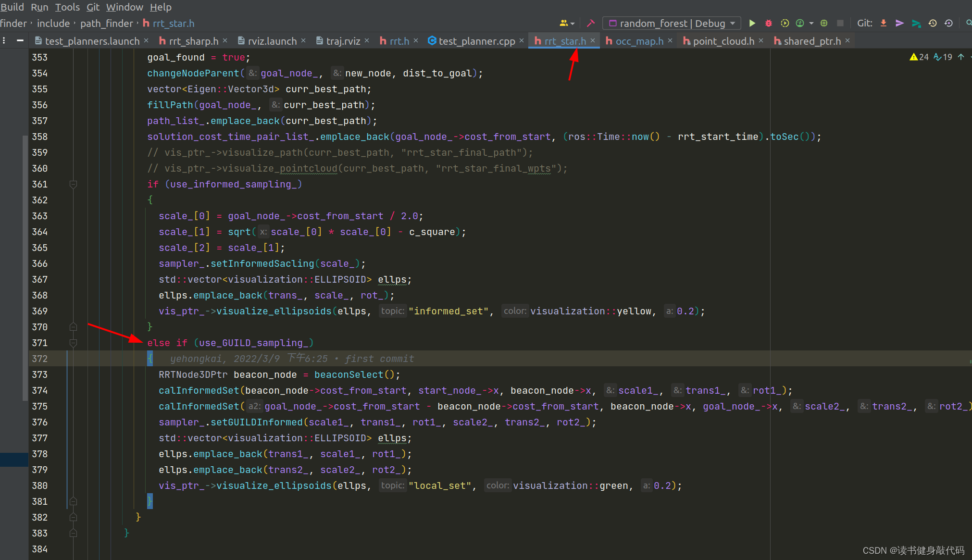
Task: Click the warnings count indicator
Action: pos(919,57)
